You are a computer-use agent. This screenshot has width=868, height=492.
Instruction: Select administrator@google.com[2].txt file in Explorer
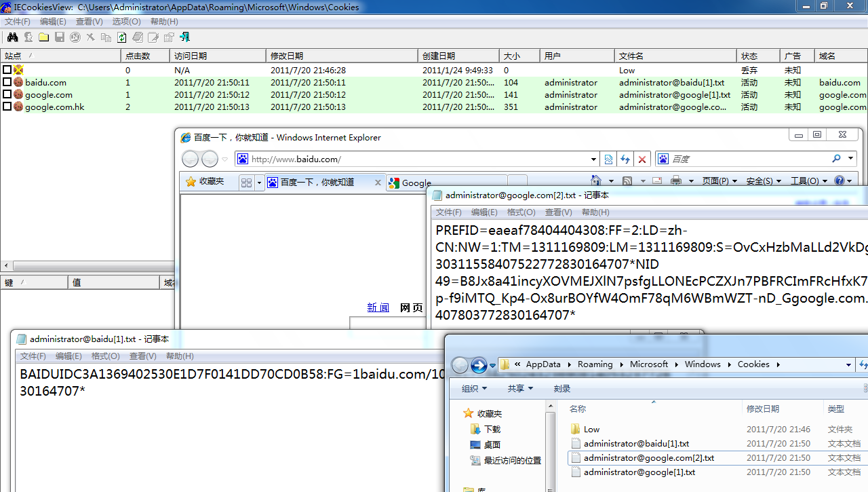point(648,458)
